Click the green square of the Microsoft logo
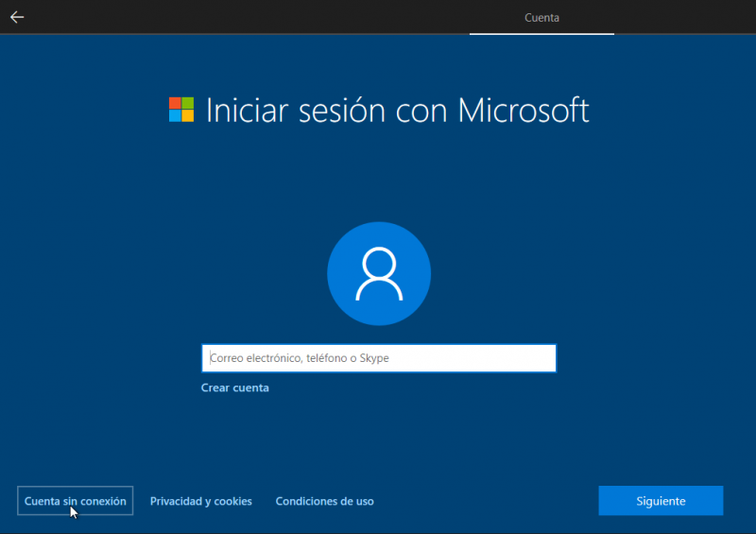The height and width of the screenshot is (534, 756). (188, 103)
